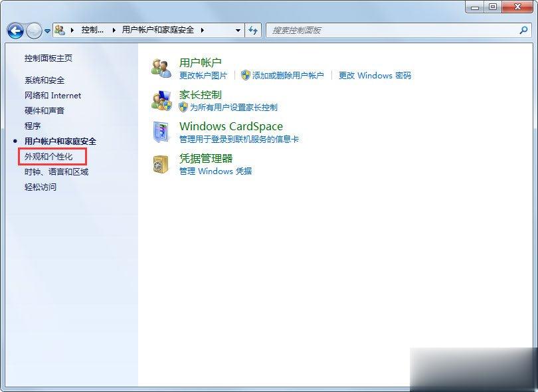538x392 pixels.
Task: Open the 凭据管理器 heading
Action: (x=206, y=158)
